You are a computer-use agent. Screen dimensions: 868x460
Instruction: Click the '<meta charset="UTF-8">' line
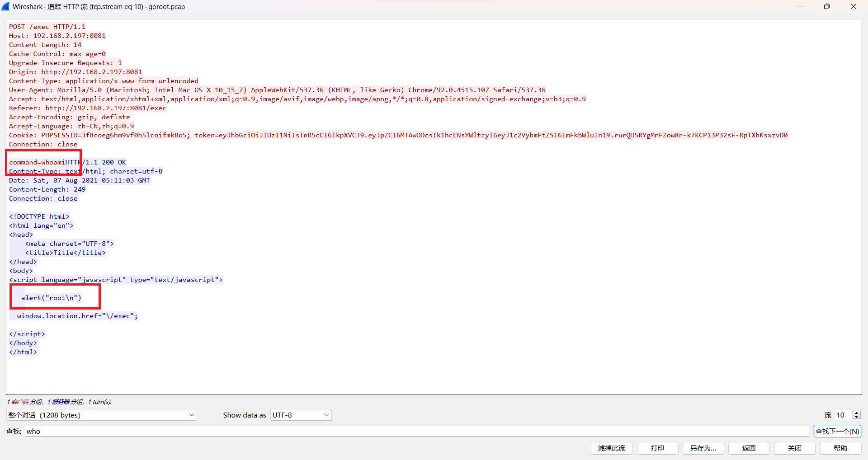click(70, 244)
